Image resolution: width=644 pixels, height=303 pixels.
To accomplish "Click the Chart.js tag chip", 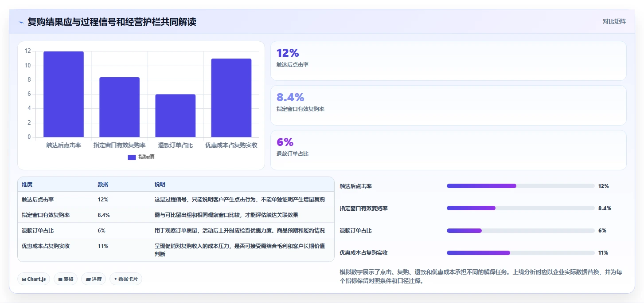I will pos(34,279).
